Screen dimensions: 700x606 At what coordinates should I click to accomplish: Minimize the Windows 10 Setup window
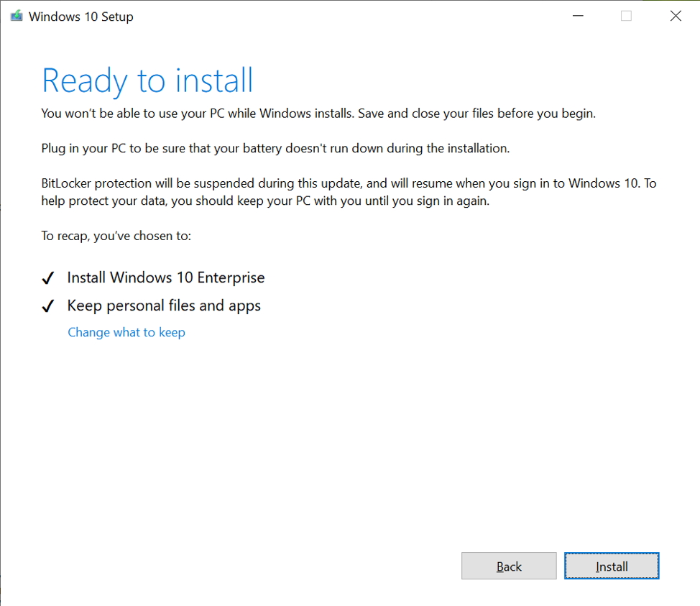578,15
